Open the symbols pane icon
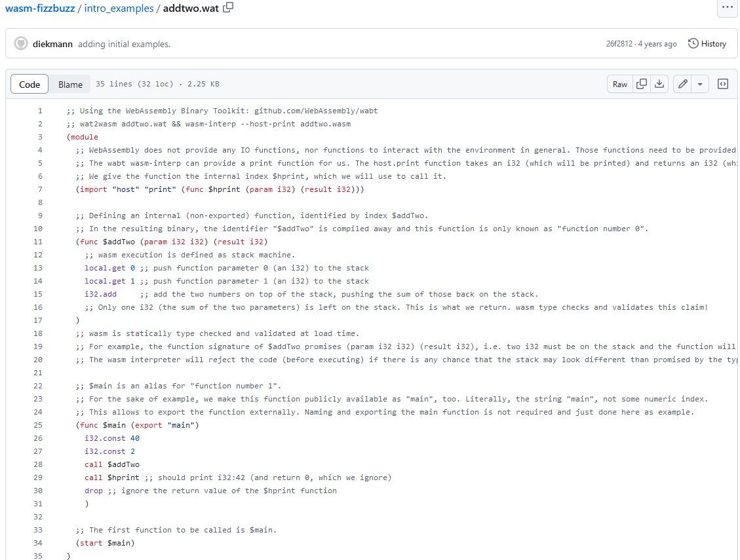The width and height of the screenshot is (740, 560). [722, 84]
